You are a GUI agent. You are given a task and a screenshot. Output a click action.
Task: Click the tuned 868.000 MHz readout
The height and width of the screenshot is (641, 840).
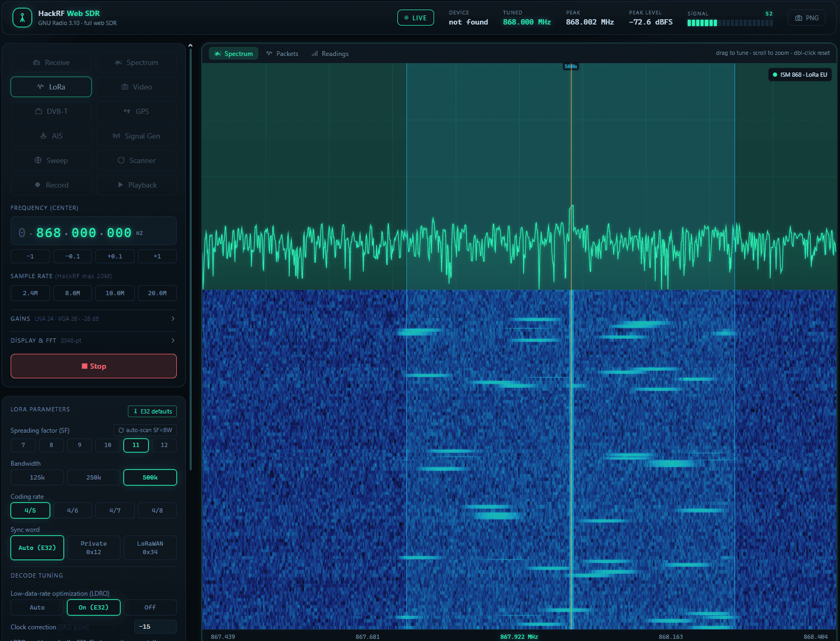point(527,22)
